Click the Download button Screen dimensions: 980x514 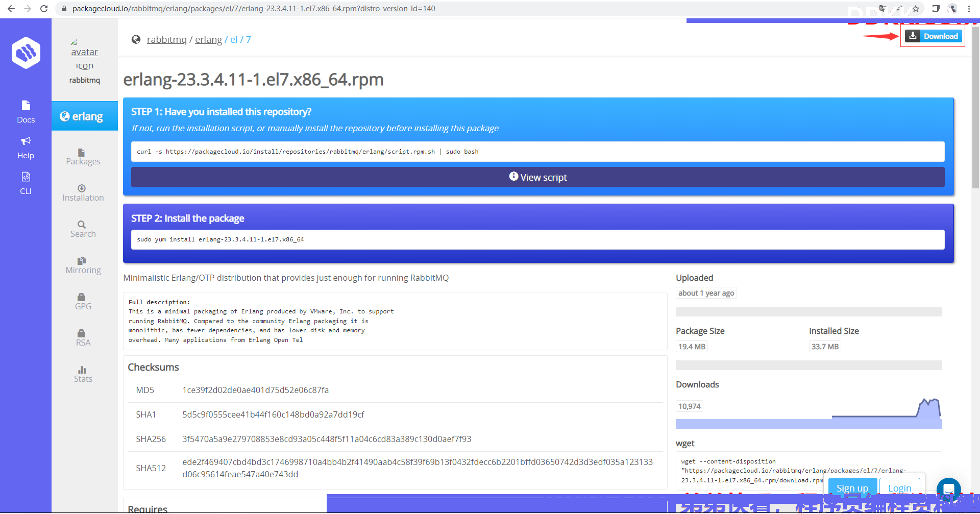(933, 36)
